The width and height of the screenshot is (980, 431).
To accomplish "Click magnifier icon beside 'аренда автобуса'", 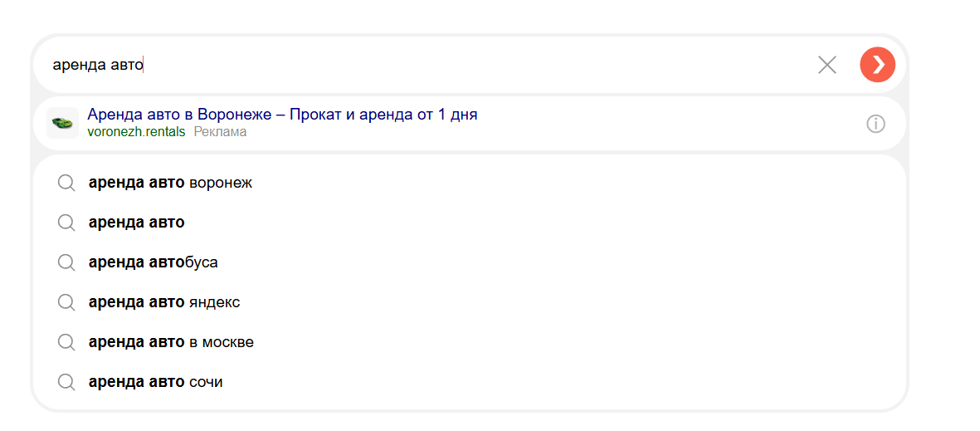I will [x=66, y=262].
